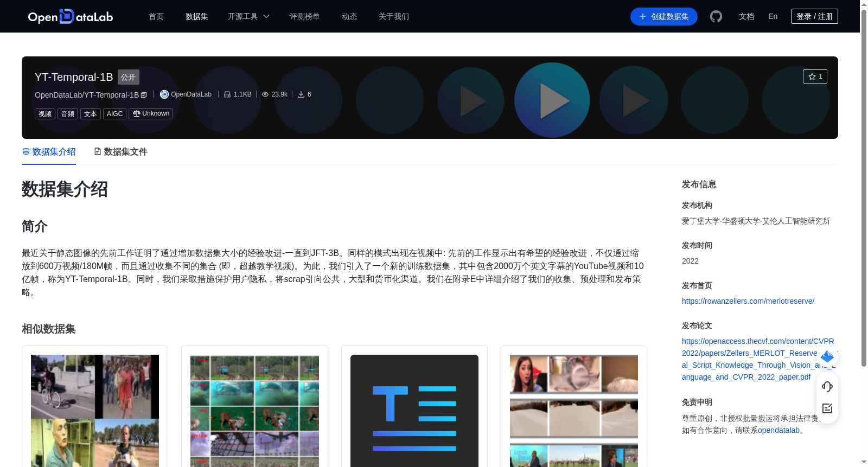
Task: Click the 公开 badge
Action: [x=129, y=77]
